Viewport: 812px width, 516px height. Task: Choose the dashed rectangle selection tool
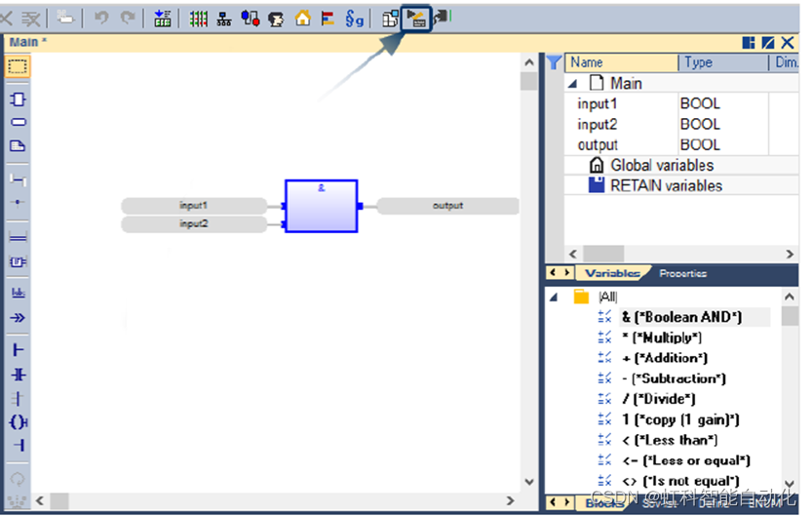pyautogui.click(x=18, y=67)
